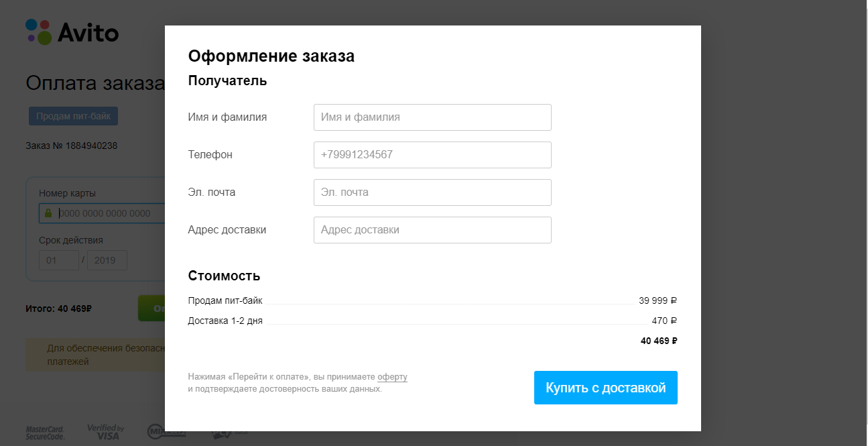Click the Avito logo
The height and width of the screenshot is (446, 868).
pos(72,32)
